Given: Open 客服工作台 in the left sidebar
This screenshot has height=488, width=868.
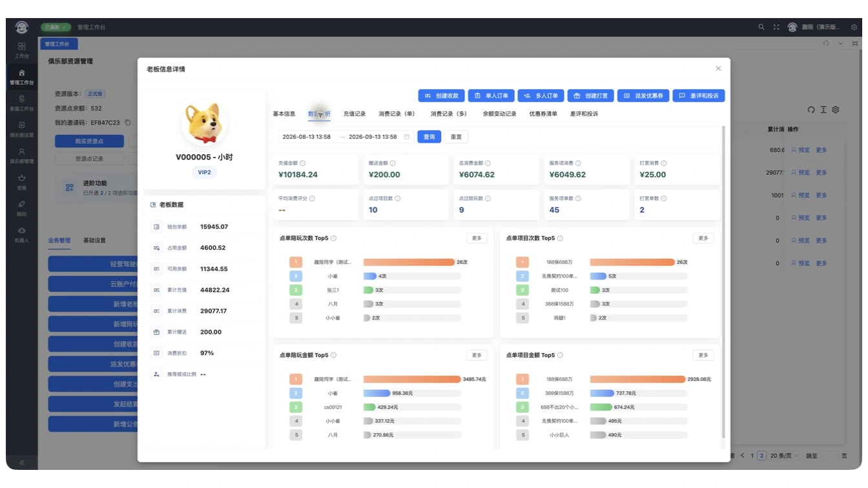Looking at the screenshot, I should (x=21, y=103).
